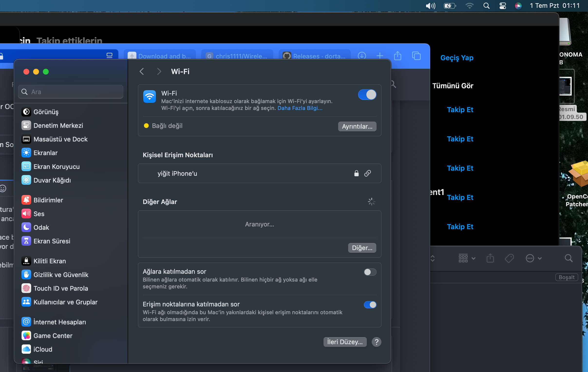Image resolution: width=588 pixels, height=372 pixels.
Task: Focus the Ara search field in Settings
Action: [71, 92]
